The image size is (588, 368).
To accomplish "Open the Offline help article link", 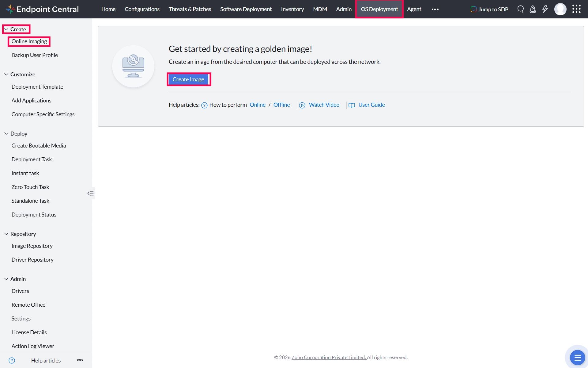I will click(281, 105).
